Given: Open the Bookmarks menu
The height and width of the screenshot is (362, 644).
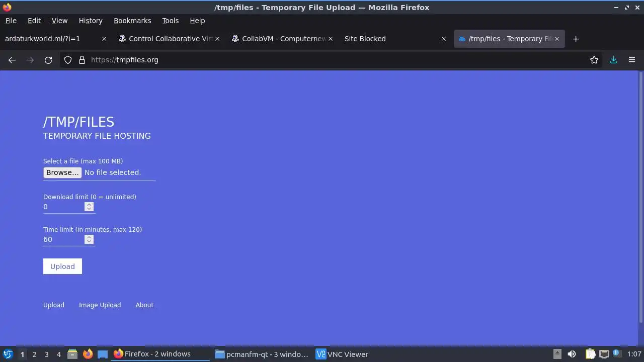Looking at the screenshot, I should point(132,21).
